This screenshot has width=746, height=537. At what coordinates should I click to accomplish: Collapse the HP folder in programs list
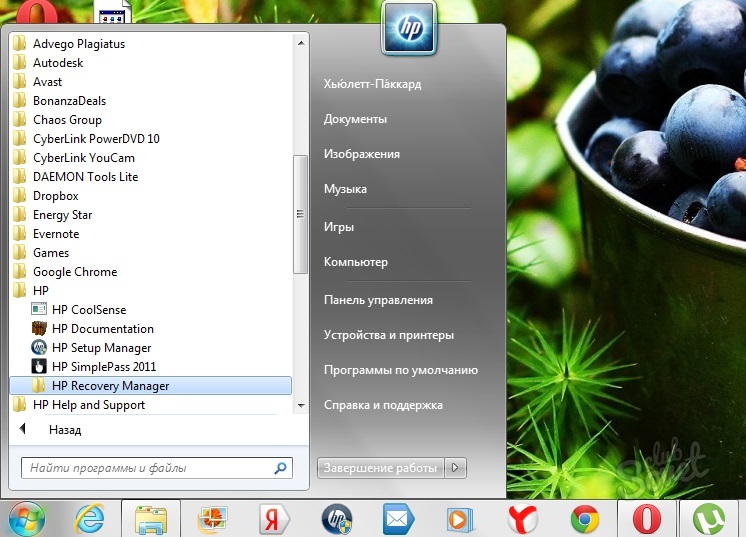[40, 291]
